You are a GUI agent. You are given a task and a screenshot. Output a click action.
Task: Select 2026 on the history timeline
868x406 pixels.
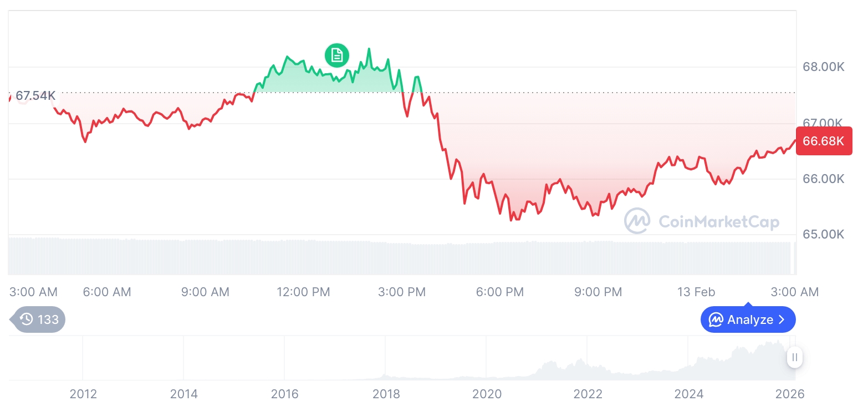tap(790, 394)
